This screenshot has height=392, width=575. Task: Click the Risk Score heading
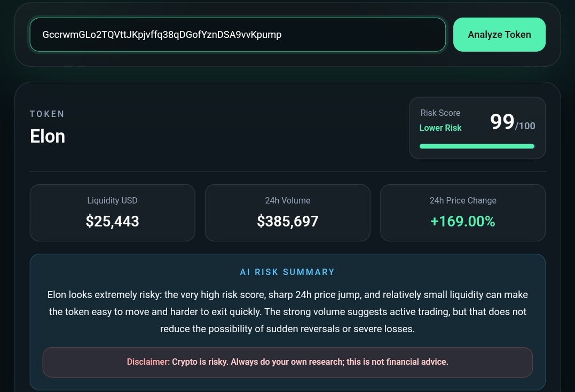click(x=440, y=113)
